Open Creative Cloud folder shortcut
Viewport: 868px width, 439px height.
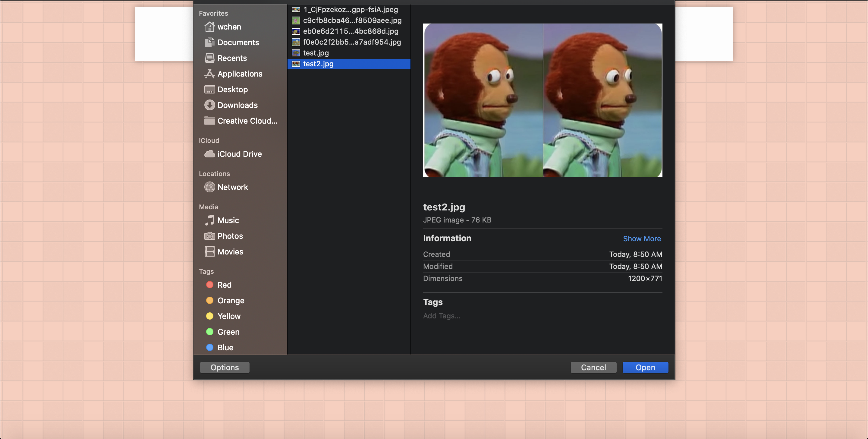click(x=247, y=121)
